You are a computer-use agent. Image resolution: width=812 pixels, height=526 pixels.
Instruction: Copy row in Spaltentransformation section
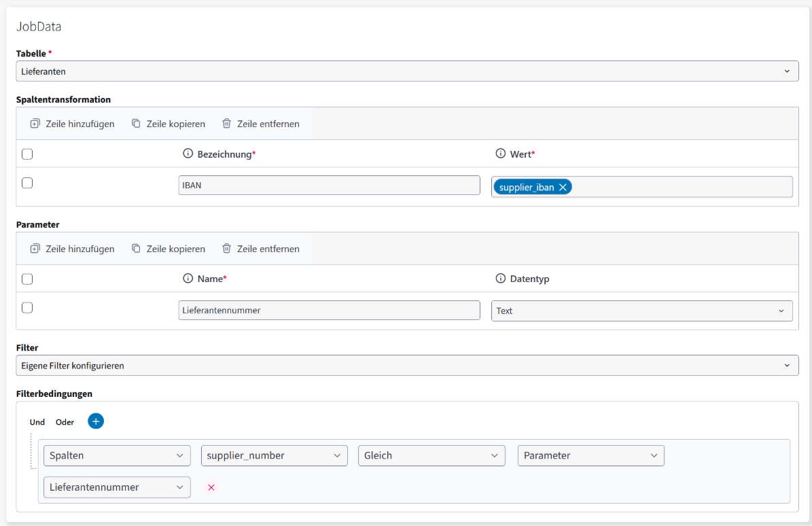click(x=169, y=124)
